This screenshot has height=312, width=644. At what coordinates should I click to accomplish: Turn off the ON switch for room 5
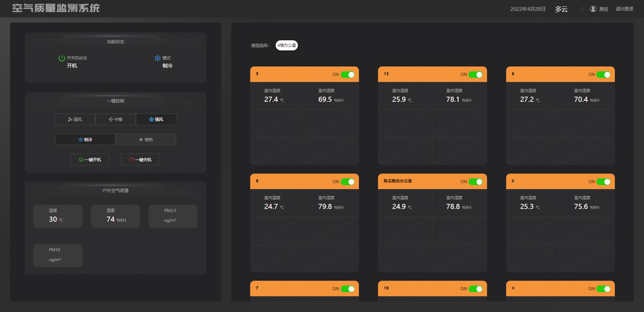pos(348,75)
